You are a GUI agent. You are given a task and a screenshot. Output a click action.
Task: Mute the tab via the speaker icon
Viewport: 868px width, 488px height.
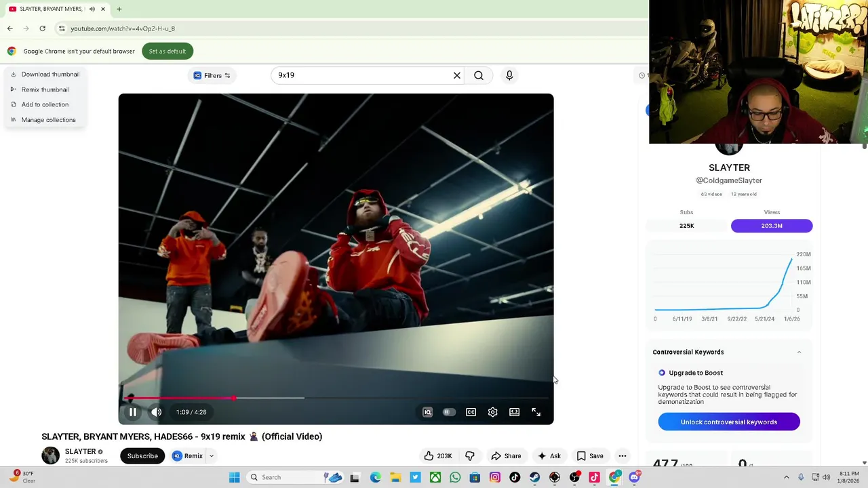pos(92,9)
